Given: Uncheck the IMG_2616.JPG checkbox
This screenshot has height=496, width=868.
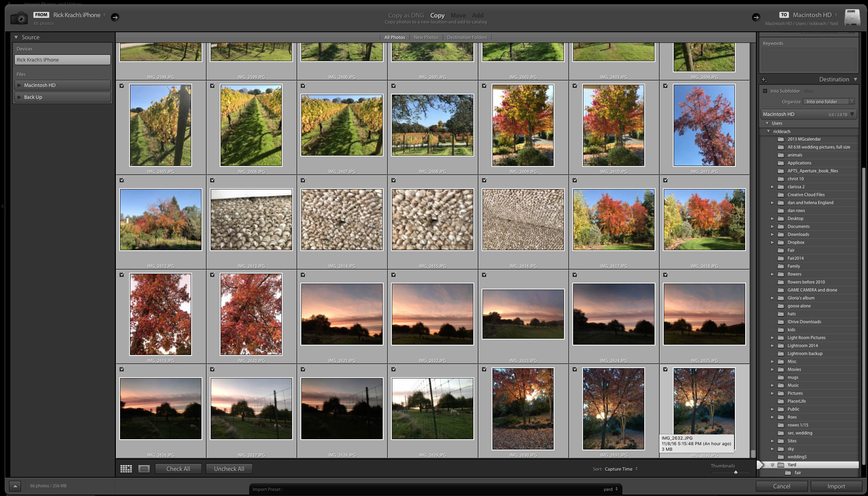Looking at the screenshot, I should pos(484,180).
